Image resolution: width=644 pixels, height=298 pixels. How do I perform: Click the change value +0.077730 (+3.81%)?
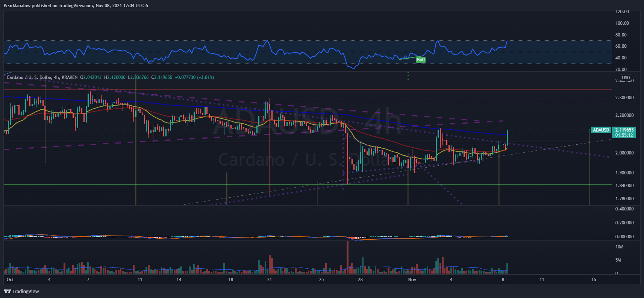(x=194, y=77)
